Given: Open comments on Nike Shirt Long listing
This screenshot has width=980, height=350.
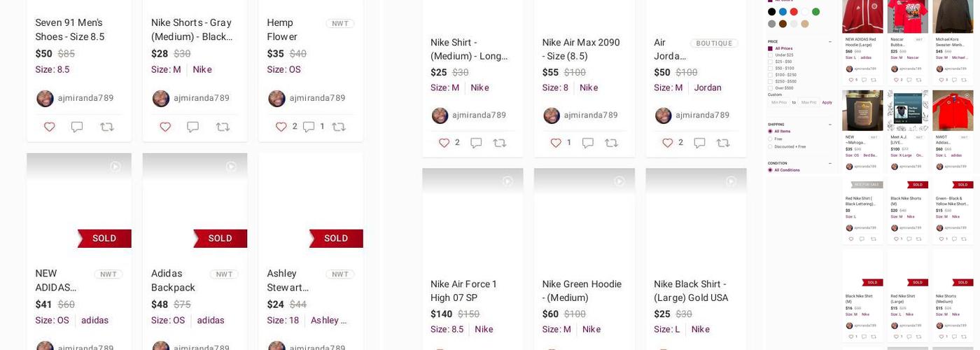Looking at the screenshot, I should coord(476,143).
